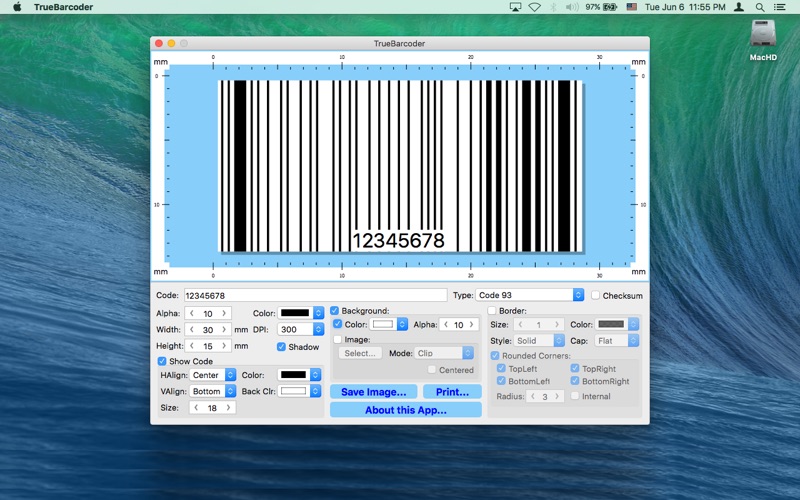Select the MacHD drive icon on desktop
The height and width of the screenshot is (500, 800).
click(763, 34)
